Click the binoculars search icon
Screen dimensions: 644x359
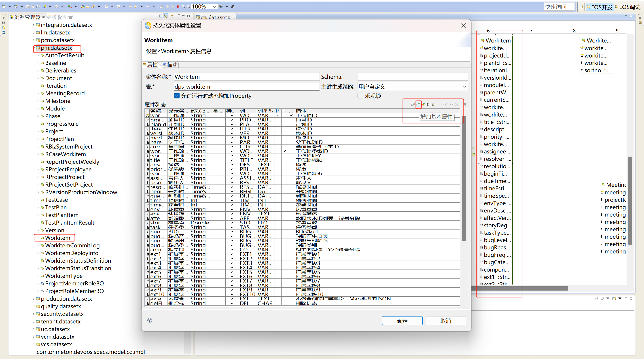(233, 6)
